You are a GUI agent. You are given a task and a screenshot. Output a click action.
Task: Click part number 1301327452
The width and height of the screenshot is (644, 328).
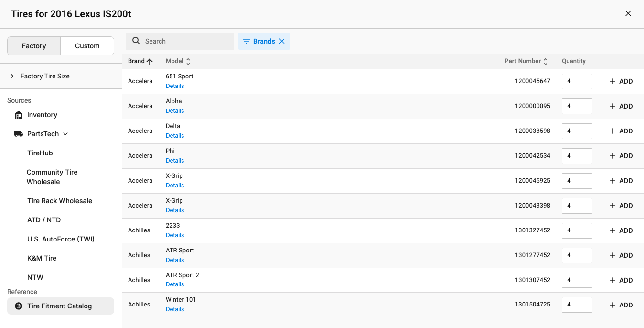(533, 230)
